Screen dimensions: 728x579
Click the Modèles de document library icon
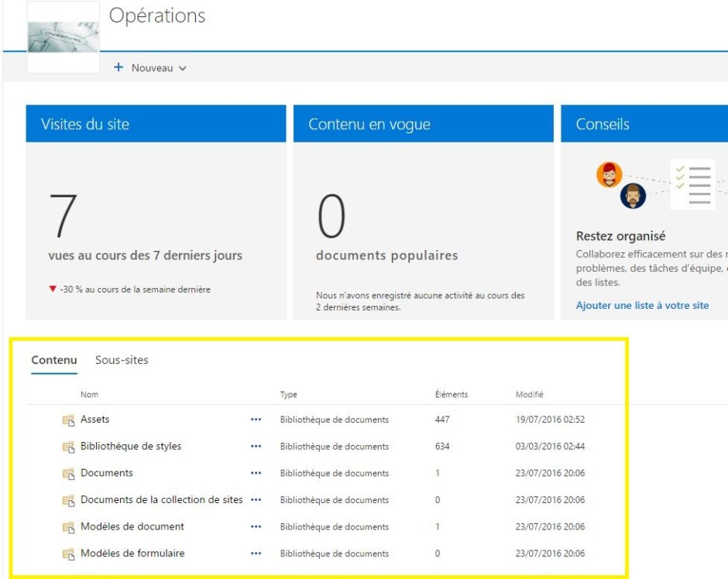point(68,527)
